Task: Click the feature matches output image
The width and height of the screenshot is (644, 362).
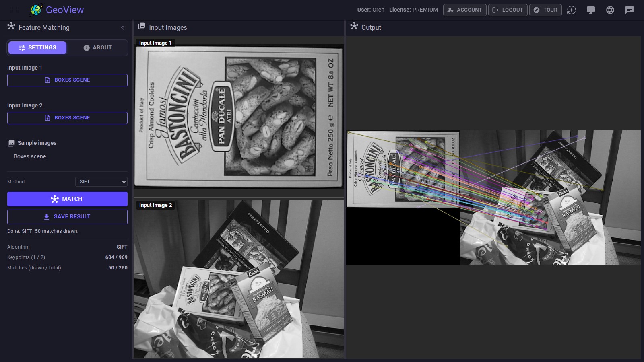Action: tap(493, 197)
